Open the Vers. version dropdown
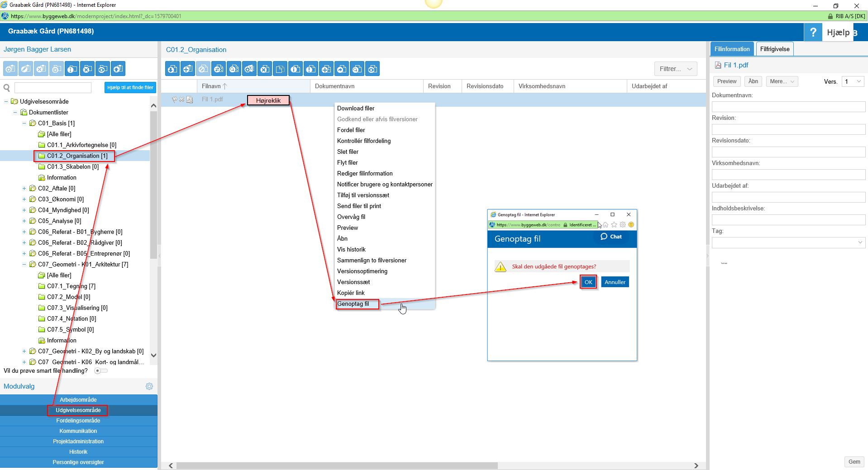This screenshot has height=470, width=868. (x=853, y=81)
